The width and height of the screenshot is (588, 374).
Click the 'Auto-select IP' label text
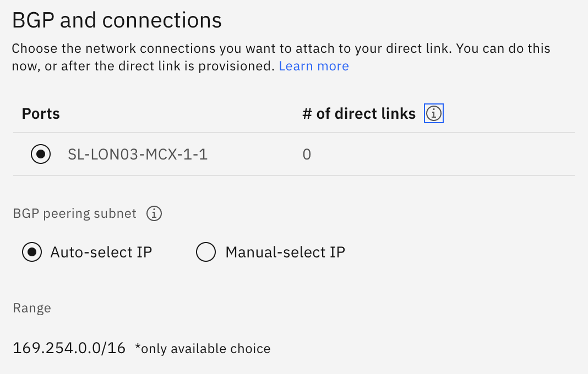coord(101,252)
